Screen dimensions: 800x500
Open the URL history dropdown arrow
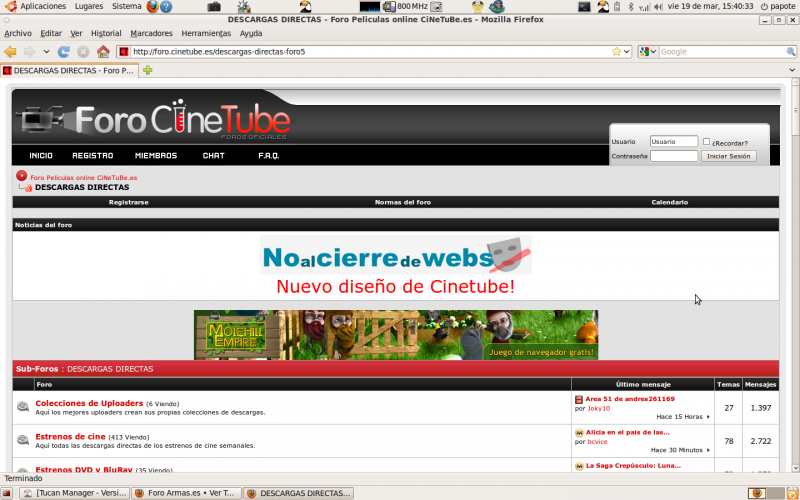coord(625,52)
